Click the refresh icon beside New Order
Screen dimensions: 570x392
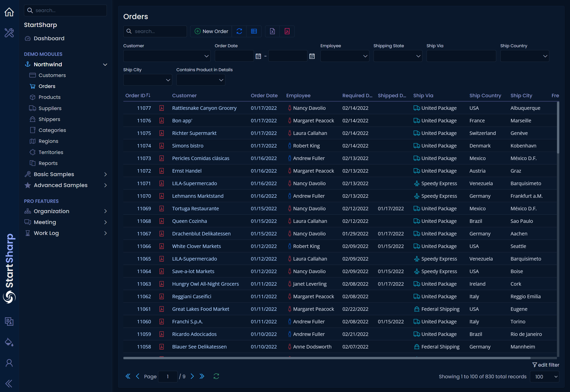coord(239,31)
